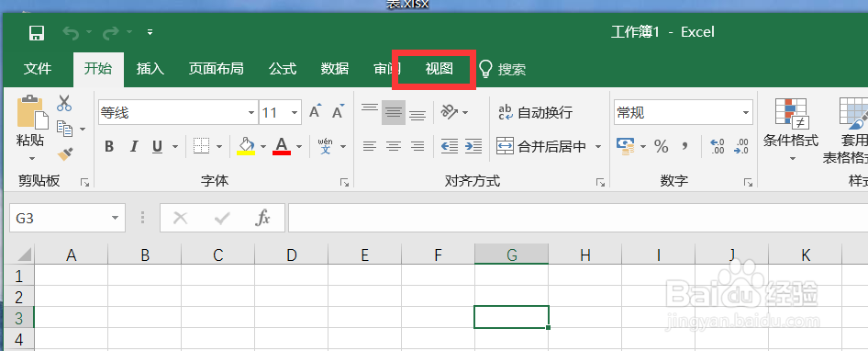Click the 搜索 lightbulb search box
Image resolution: width=868 pixels, height=351 pixels.
[x=502, y=69]
